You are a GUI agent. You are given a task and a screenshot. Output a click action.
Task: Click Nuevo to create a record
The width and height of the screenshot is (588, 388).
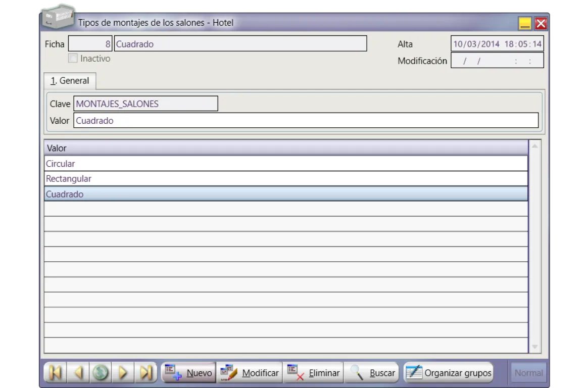188,373
